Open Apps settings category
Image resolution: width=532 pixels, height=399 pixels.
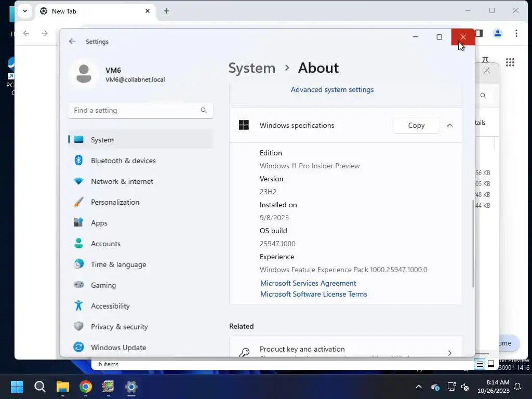coord(140,223)
